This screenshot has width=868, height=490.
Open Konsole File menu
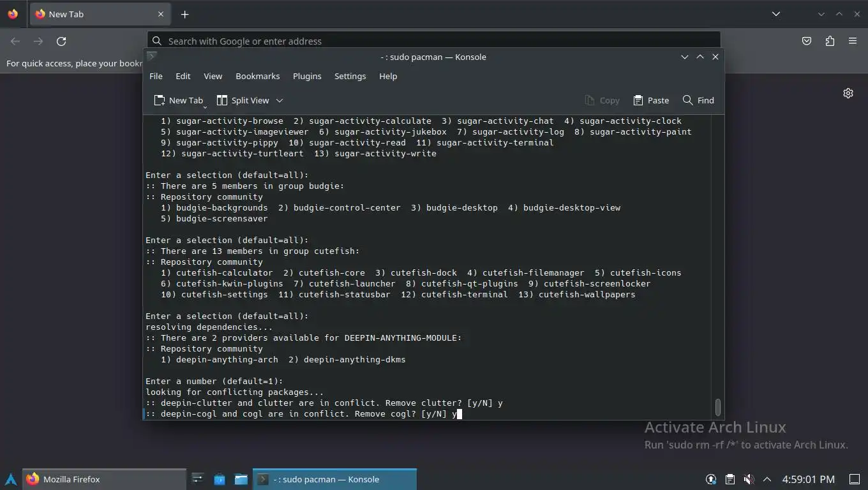tap(156, 76)
